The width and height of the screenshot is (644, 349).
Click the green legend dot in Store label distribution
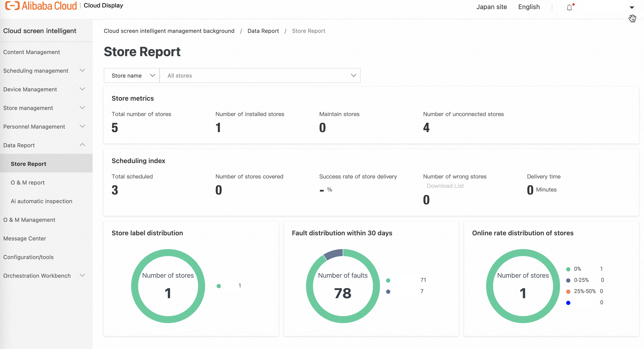click(219, 286)
